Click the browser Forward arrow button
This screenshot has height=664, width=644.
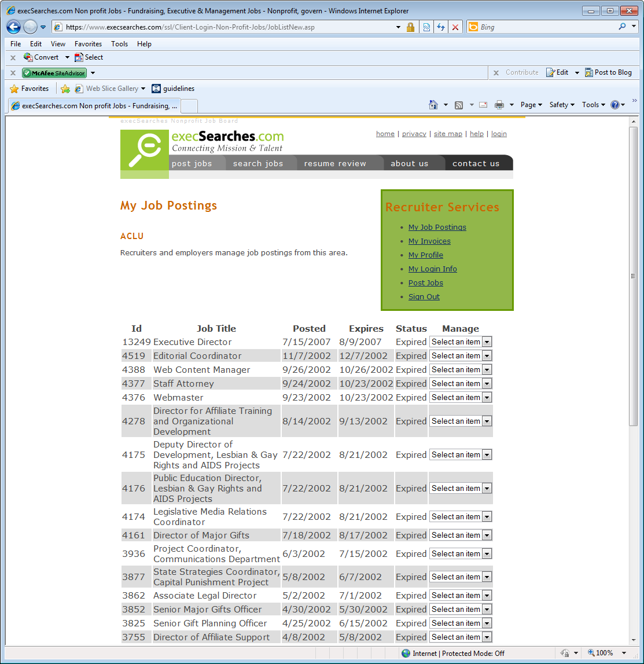click(30, 27)
